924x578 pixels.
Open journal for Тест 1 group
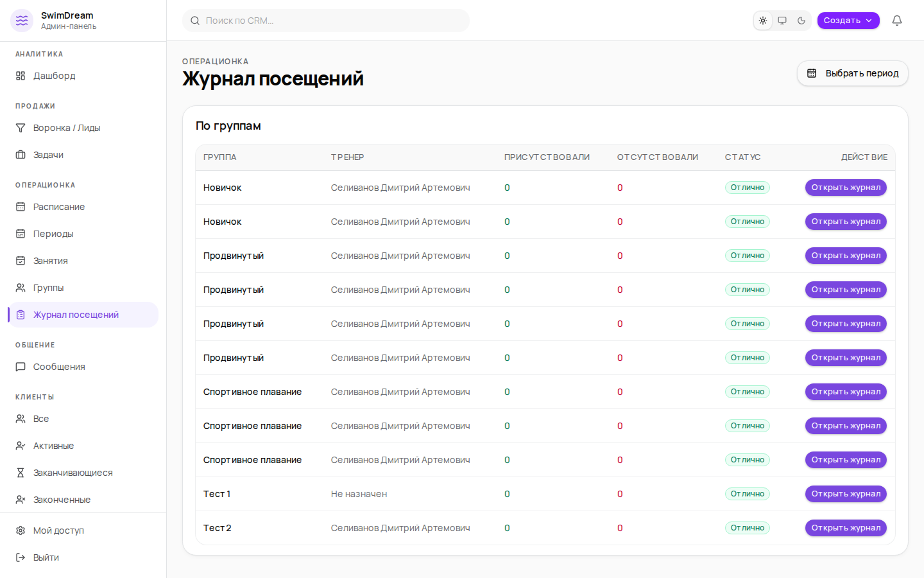(x=846, y=494)
